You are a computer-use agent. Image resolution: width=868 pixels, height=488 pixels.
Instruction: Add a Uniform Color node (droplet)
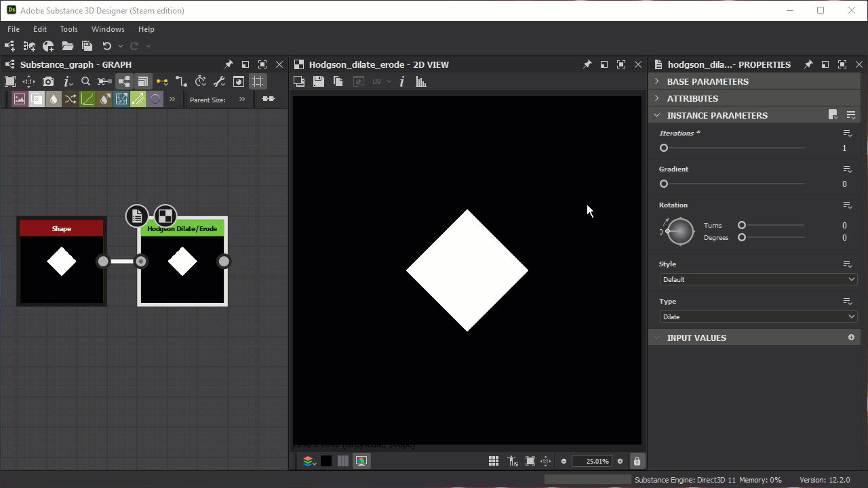click(54, 99)
